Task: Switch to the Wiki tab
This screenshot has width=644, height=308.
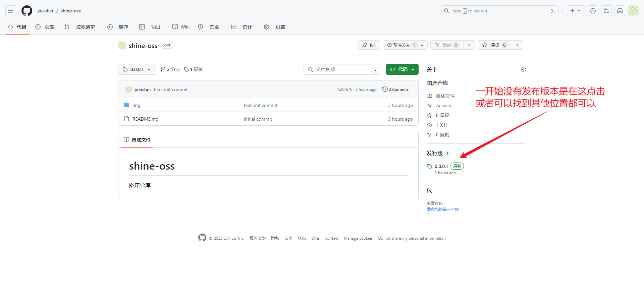Action: [x=181, y=27]
